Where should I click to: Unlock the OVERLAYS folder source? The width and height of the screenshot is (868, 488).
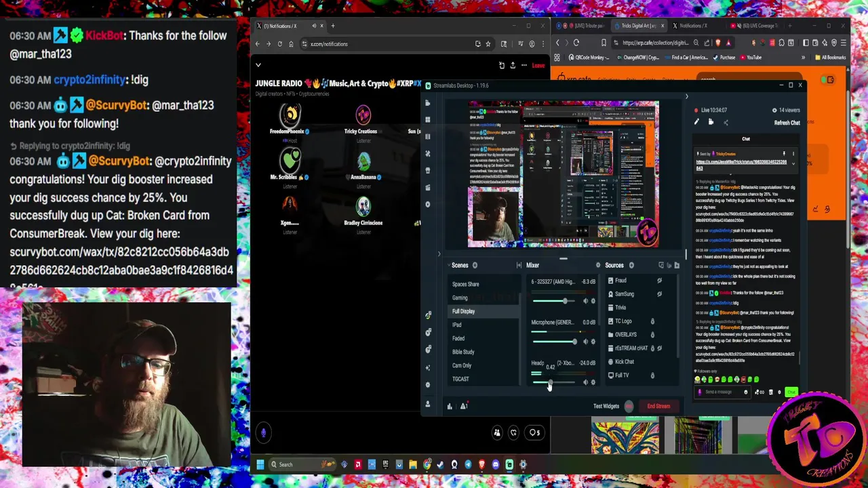652,335
